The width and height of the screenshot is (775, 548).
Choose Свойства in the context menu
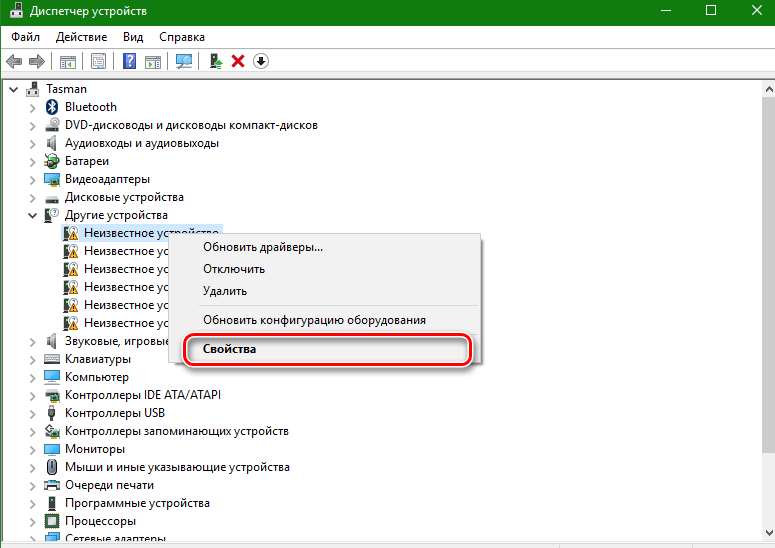229,350
